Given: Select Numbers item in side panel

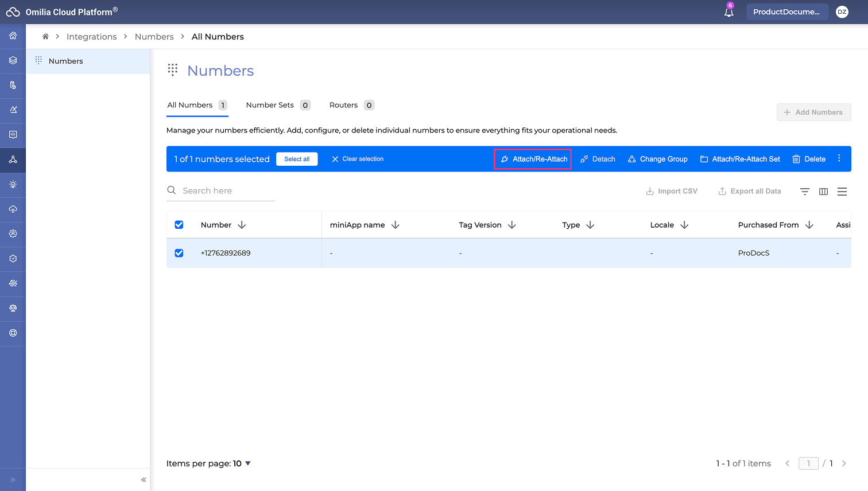Looking at the screenshot, I should (x=88, y=61).
